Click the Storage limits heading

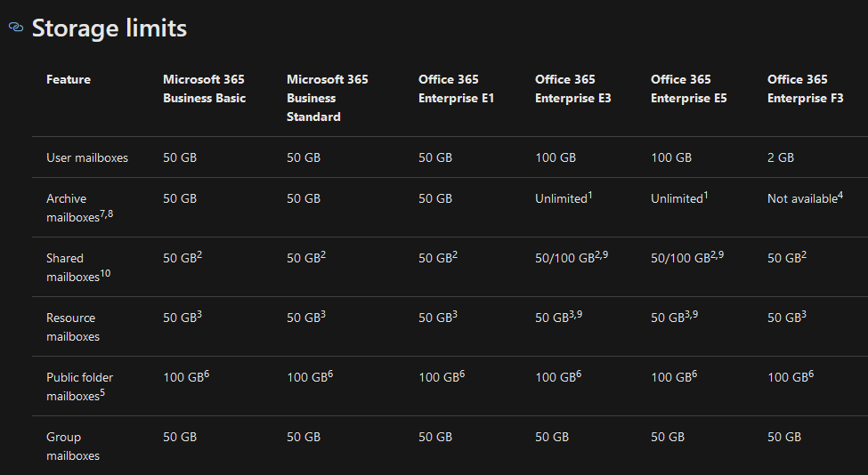[x=109, y=28]
